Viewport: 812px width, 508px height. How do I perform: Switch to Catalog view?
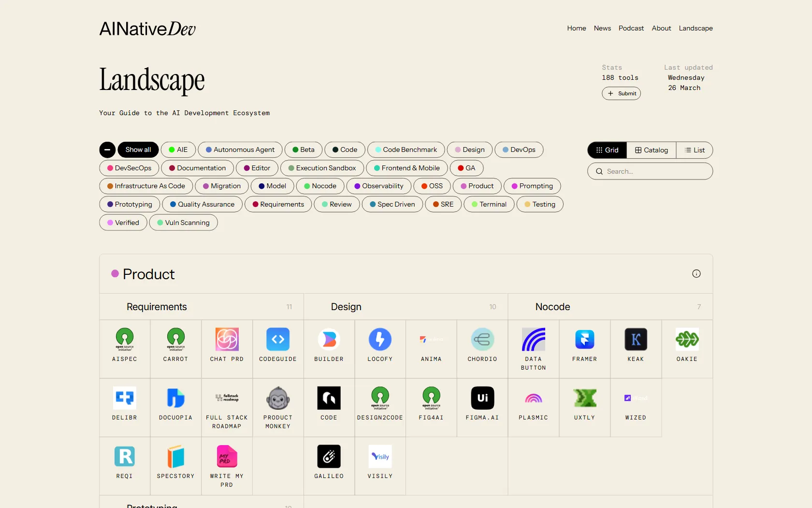point(652,150)
